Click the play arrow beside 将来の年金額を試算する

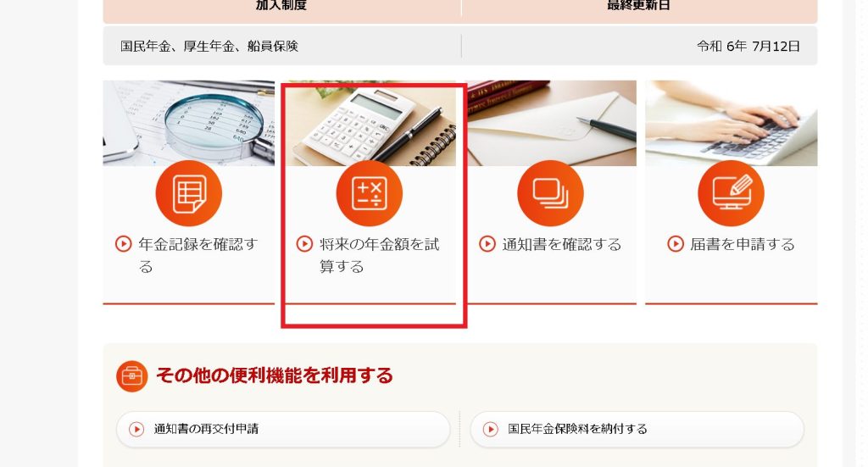coord(304,244)
